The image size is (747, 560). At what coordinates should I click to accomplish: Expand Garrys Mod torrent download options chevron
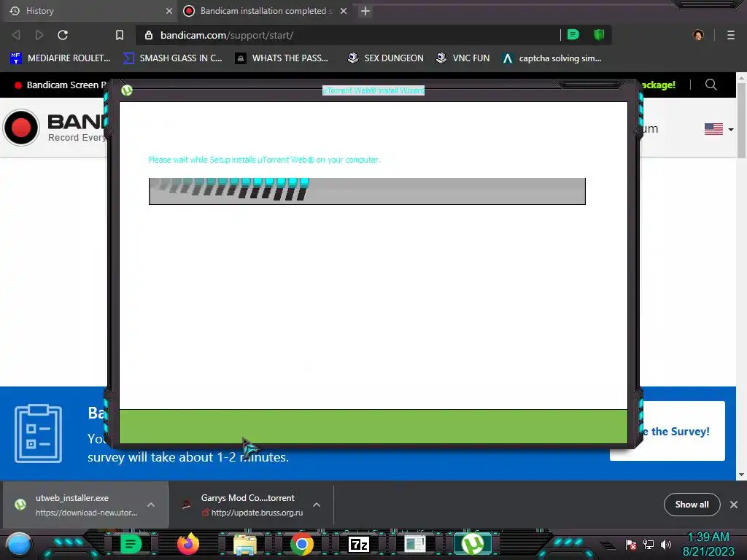tap(317, 505)
